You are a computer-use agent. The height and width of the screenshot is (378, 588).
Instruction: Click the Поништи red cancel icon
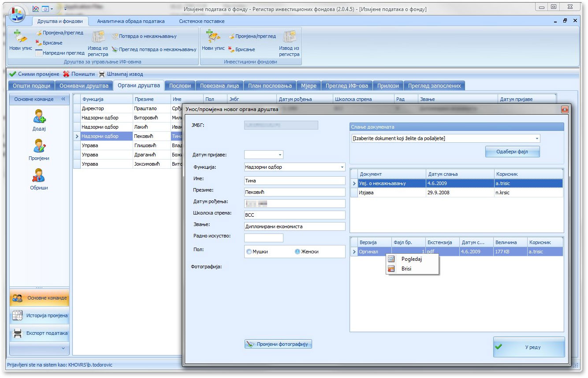(x=66, y=74)
